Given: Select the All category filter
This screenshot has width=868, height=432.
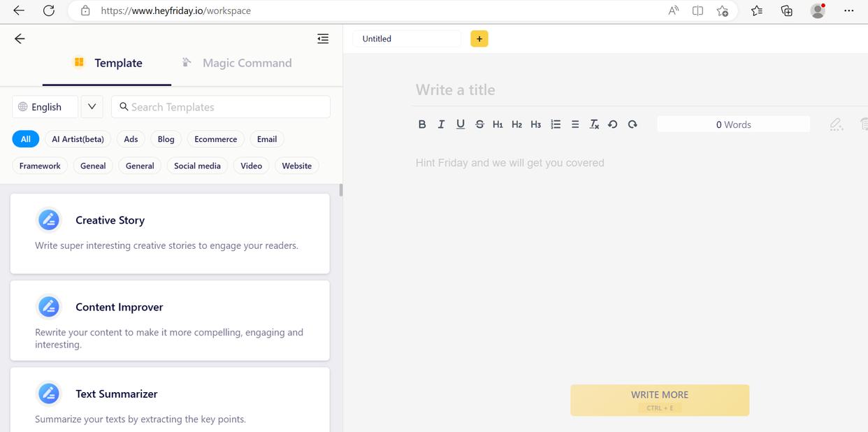Looking at the screenshot, I should point(26,139).
